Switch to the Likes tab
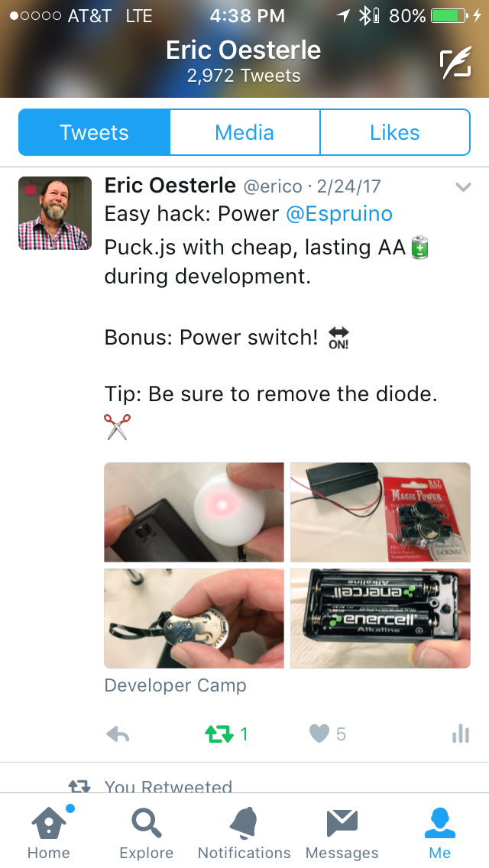 pos(395,132)
